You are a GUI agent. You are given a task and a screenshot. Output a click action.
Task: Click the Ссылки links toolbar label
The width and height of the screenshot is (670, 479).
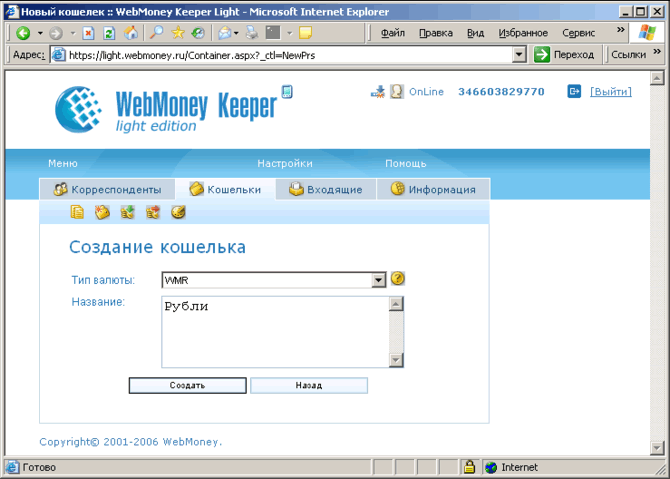click(629, 55)
